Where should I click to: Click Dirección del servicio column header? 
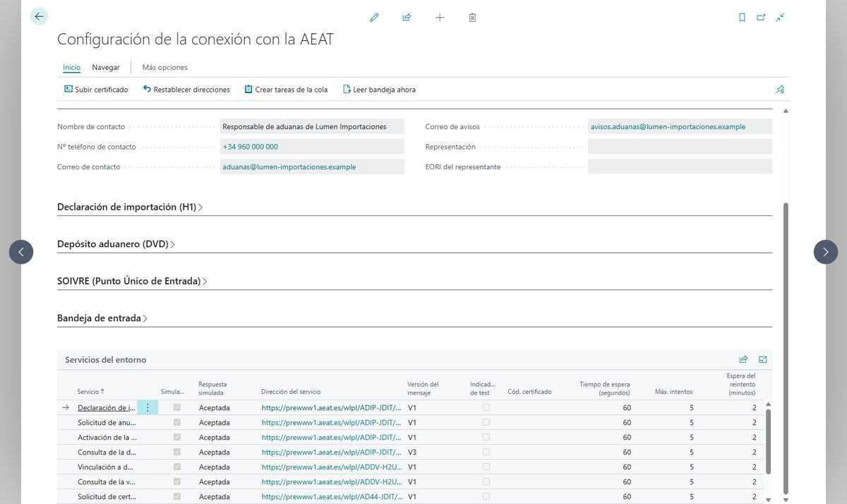pyautogui.click(x=291, y=391)
